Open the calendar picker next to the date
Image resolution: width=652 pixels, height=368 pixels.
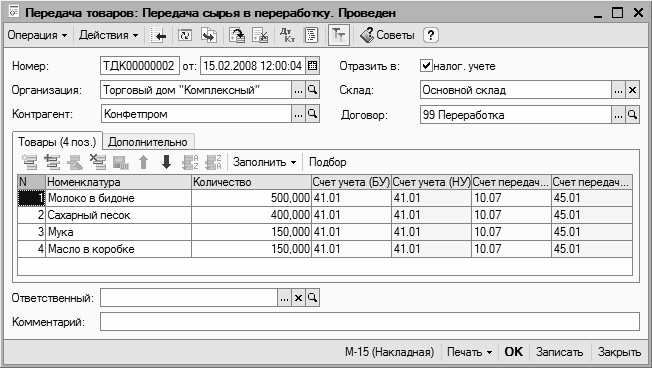(312, 66)
